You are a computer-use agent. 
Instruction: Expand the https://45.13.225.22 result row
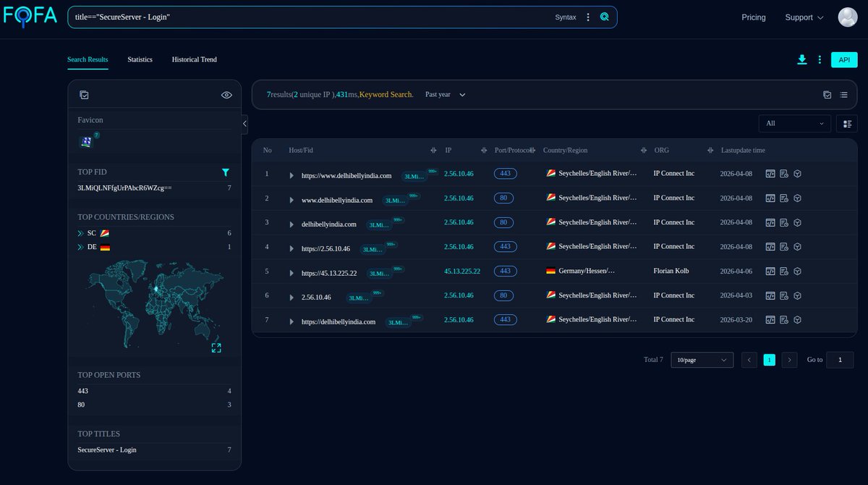(292, 274)
